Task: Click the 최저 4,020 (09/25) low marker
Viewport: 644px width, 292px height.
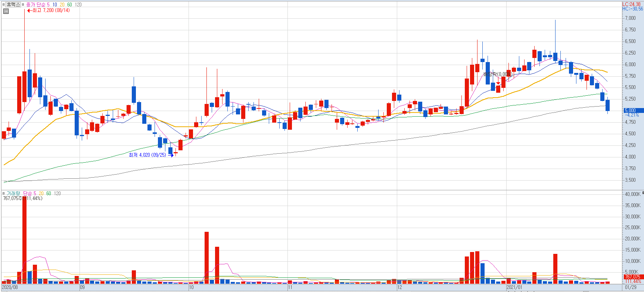Action: click(150, 155)
